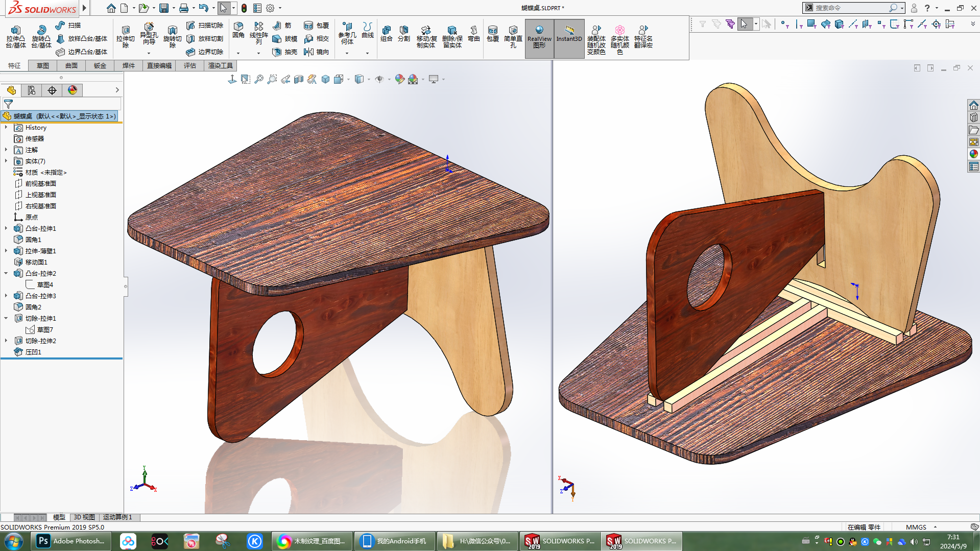Click the 搜索命令 command search box
The height and width of the screenshot is (551, 980).
click(850, 8)
